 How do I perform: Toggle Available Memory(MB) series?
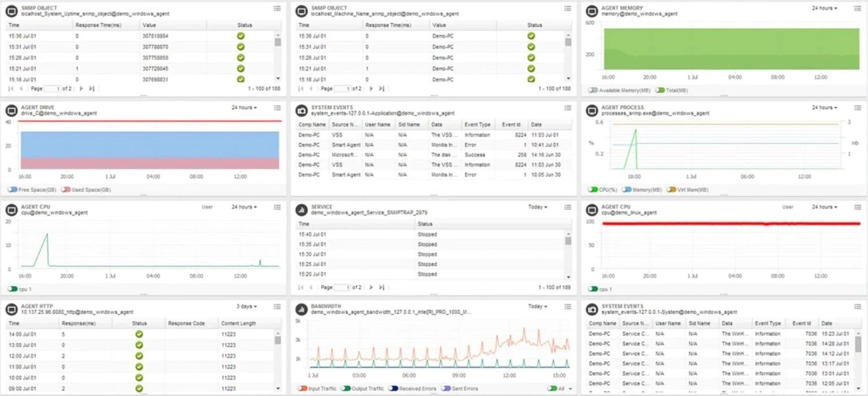[593, 90]
